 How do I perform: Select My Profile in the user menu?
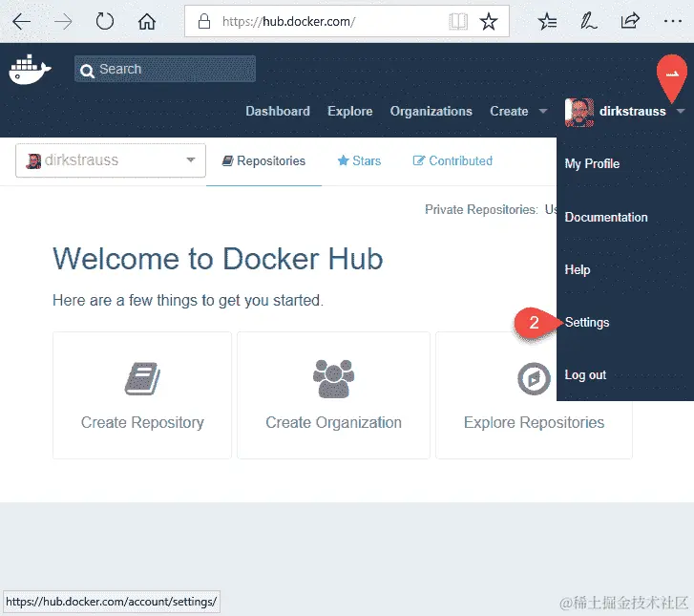(x=592, y=164)
